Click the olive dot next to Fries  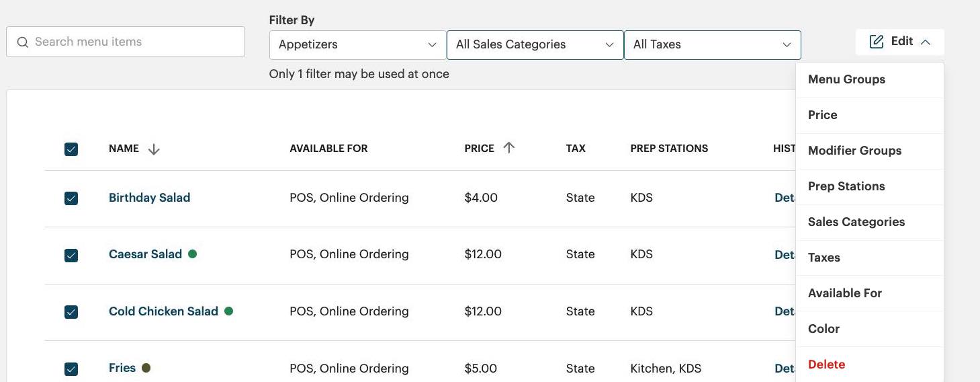[x=146, y=368]
